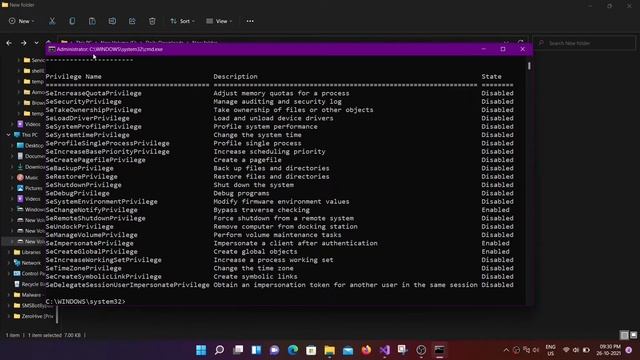Click the Rename icon in Explorer toolbar
The image size is (640, 360).
coord(112,21)
